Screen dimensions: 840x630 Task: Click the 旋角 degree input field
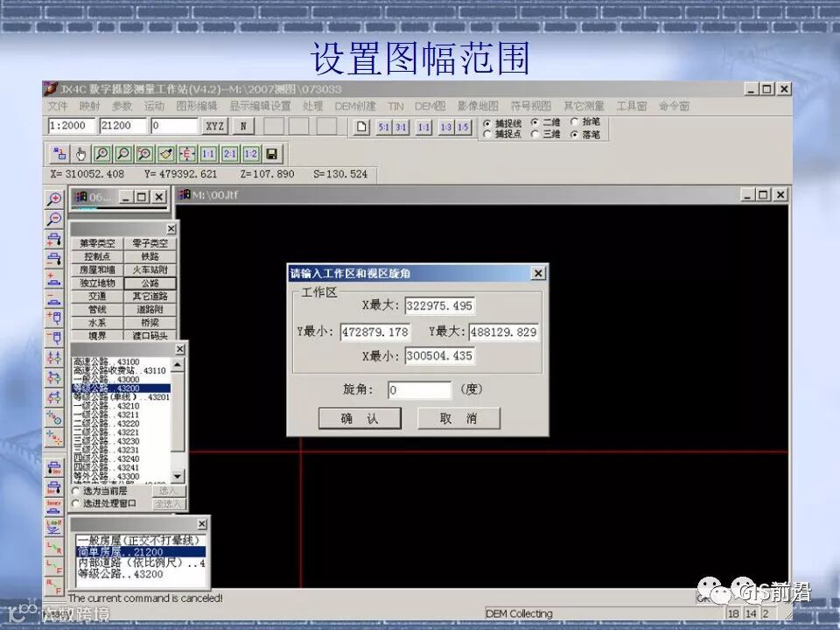pos(419,390)
